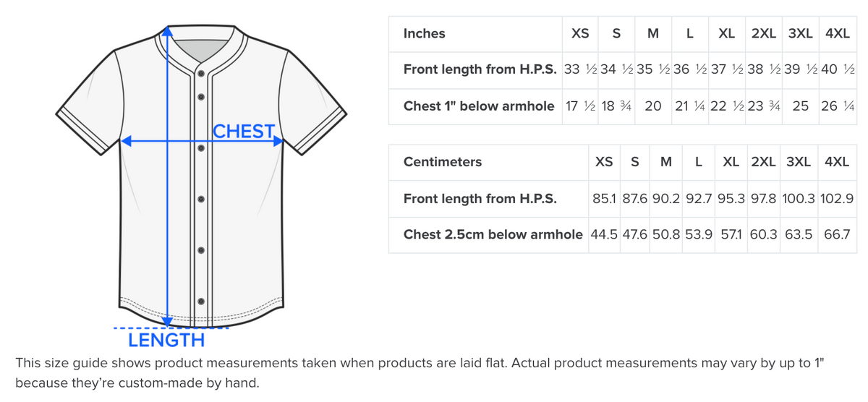Click the bottom button on jersey placket
Viewport: 868px width, 402px height.
pyautogui.click(x=201, y=301)
